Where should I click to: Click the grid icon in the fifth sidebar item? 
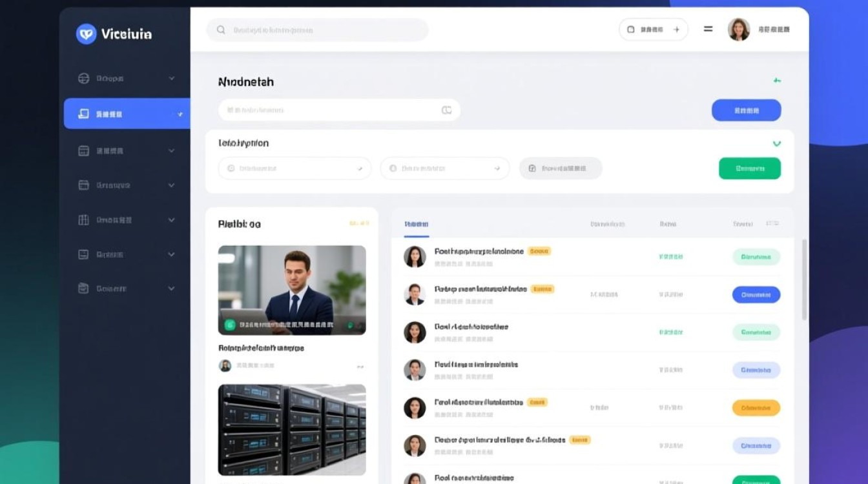[83, 220]
